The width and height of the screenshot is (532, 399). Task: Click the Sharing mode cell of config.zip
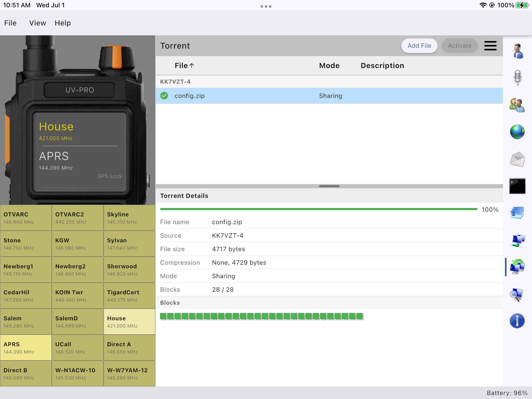pyautogui.click(x=330, y=96)
